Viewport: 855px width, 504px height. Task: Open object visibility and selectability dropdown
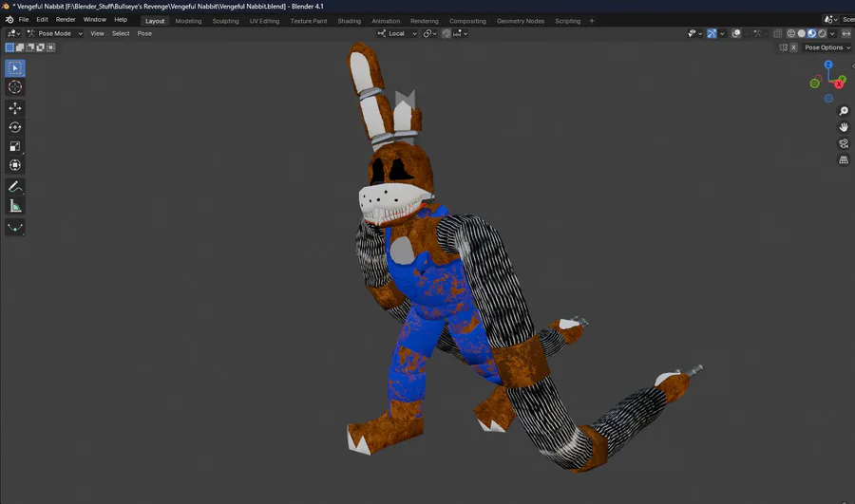pos(694,34)
